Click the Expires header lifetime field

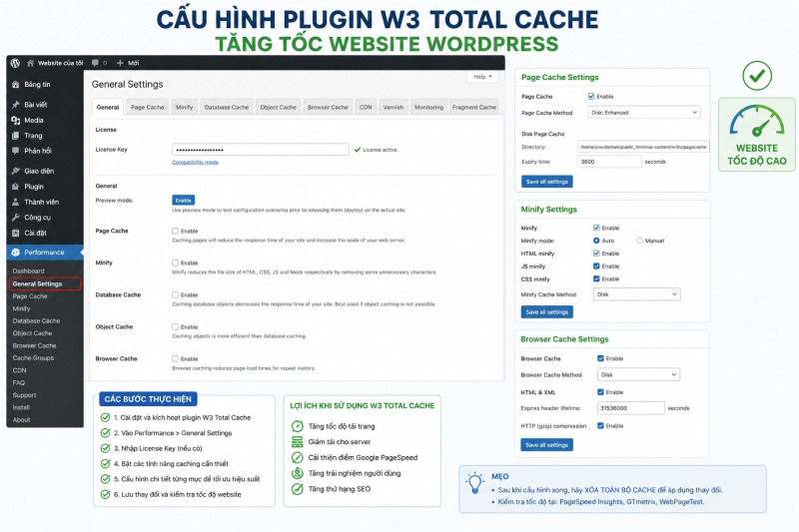pos(630,408)
